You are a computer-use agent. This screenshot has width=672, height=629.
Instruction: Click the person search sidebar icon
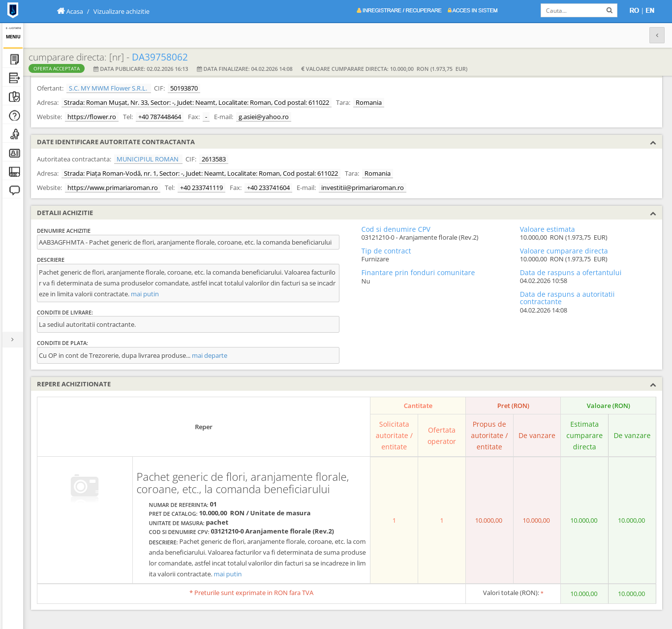14,134
